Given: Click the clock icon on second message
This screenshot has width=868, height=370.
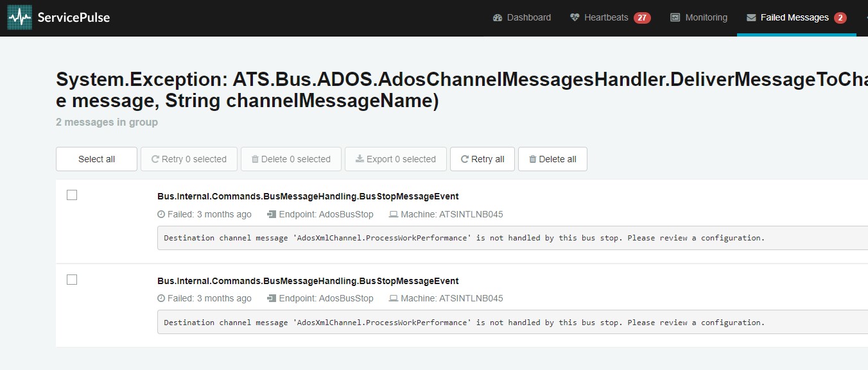Looking at the screenshot, I should 161,299.
